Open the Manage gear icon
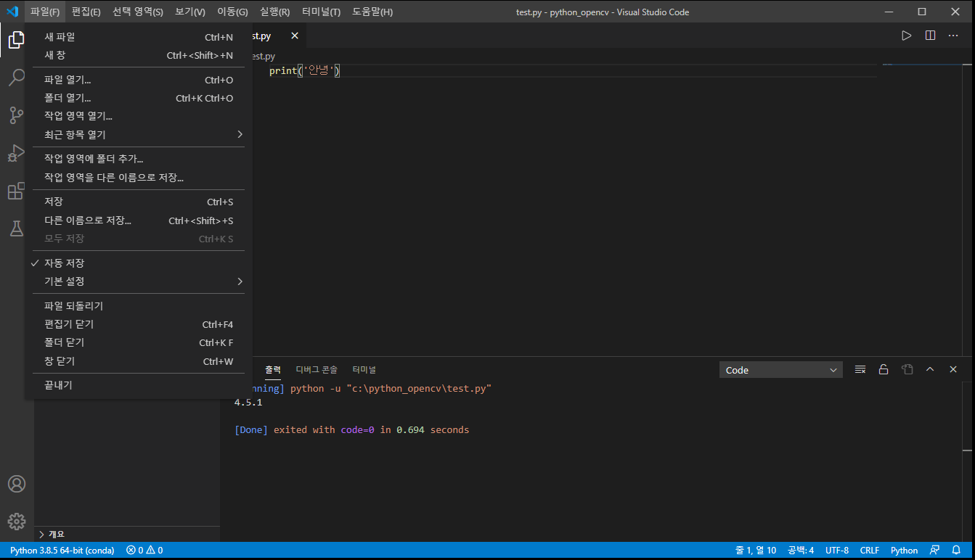This screenshot has width=975, height=560. click(17, 522)
